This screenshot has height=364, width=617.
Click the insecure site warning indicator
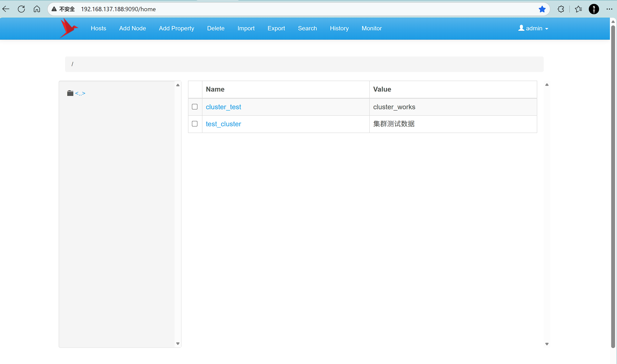[63, 9]
